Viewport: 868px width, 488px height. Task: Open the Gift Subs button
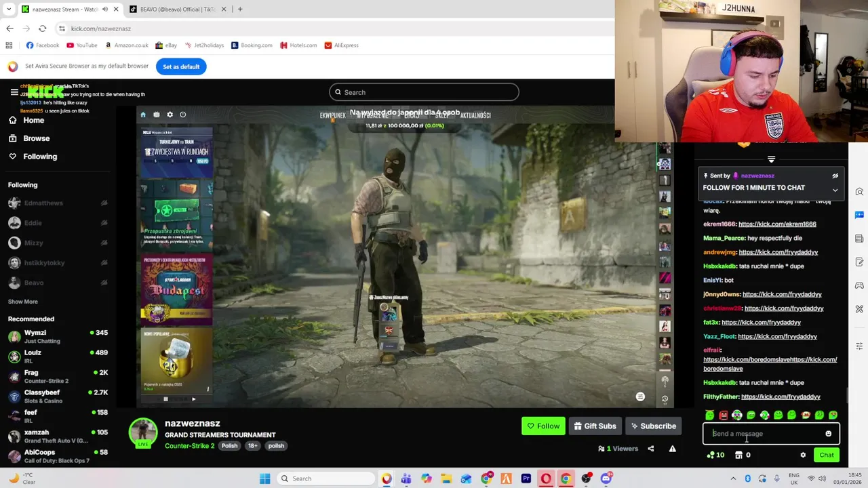(x=595, y=426)
